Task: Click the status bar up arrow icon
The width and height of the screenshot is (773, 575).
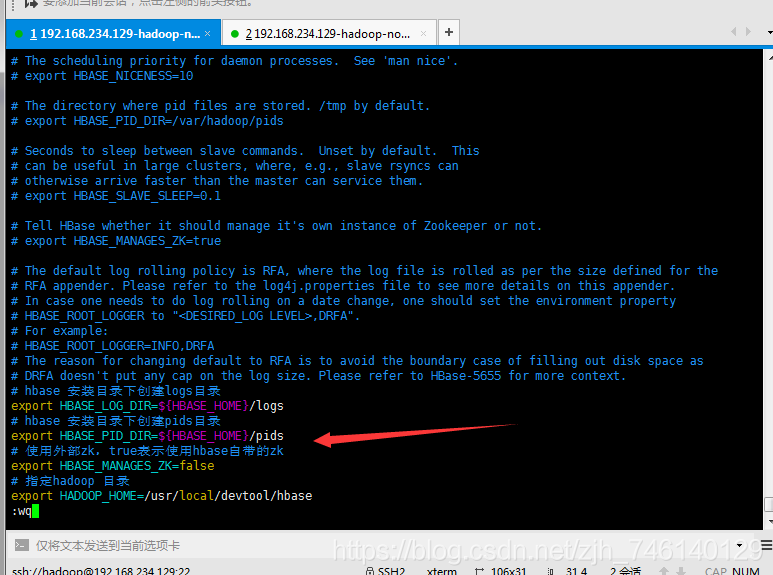Action: click(x=664, y=571)
